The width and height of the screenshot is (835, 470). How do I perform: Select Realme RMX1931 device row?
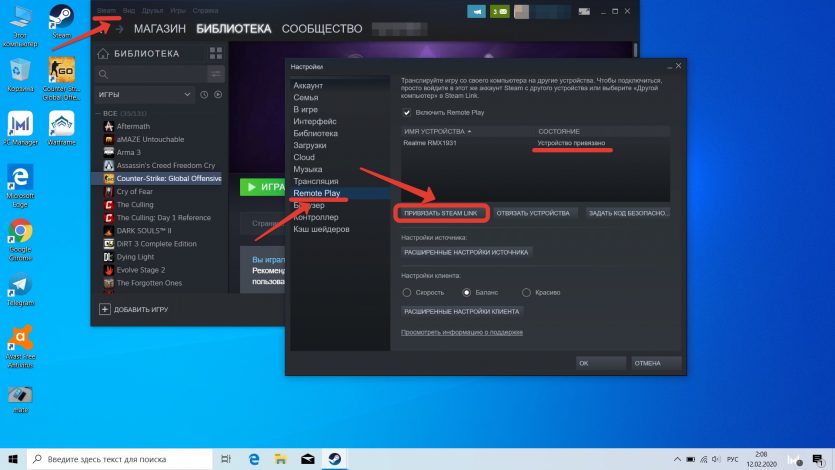[535, 143]
